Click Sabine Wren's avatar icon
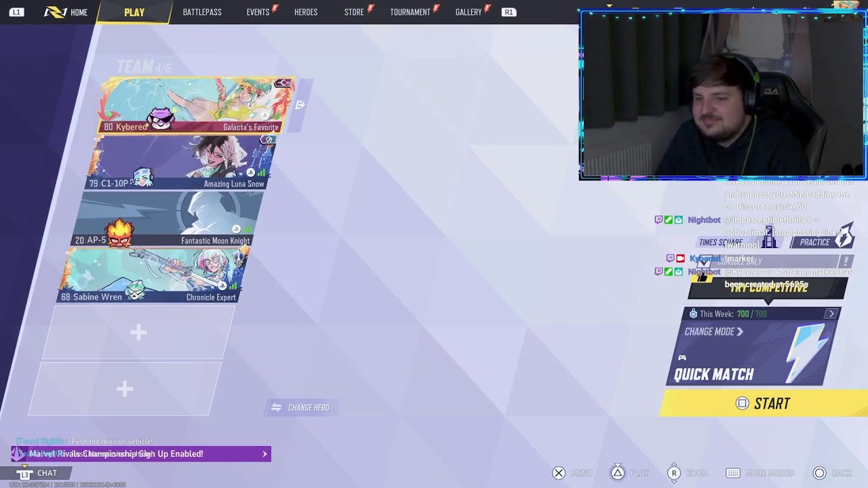 pyautogui.click(x=136, y=291)
